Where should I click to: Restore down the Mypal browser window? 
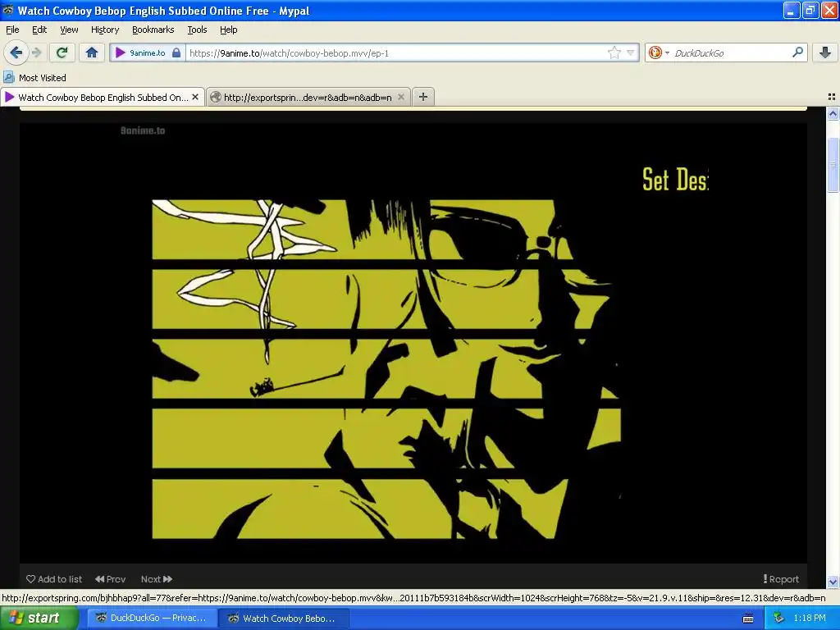tap(810, 10)
